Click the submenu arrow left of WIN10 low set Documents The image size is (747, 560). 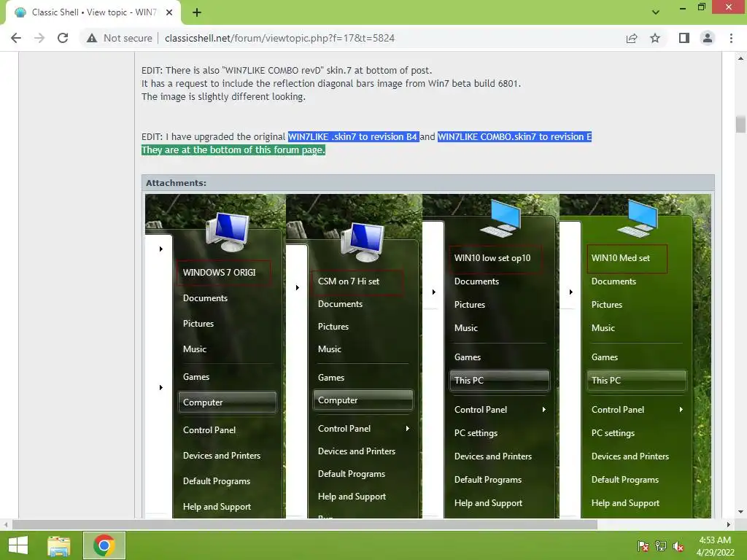click(x=433, y=292)
